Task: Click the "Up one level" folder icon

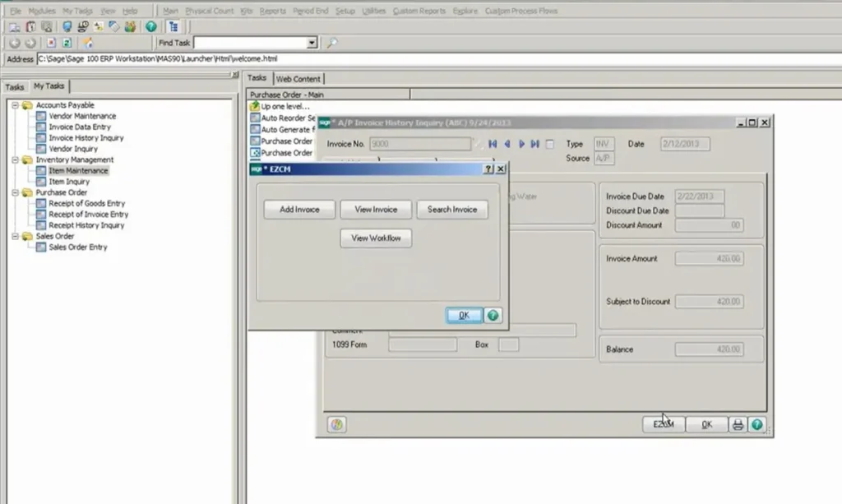Action: coord(256,105)
